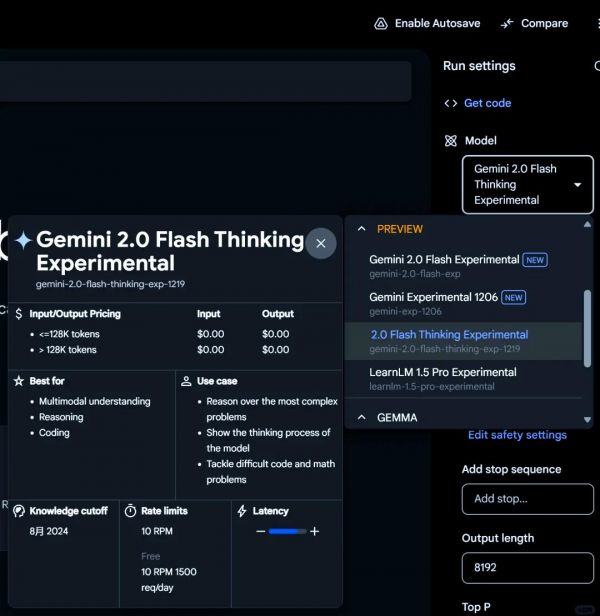Viewport: 600px width, 616px height.
Task: Click the model ID gemini-2.0-flash-thinking-exp-1219 on info card
Action: [110, 284]
